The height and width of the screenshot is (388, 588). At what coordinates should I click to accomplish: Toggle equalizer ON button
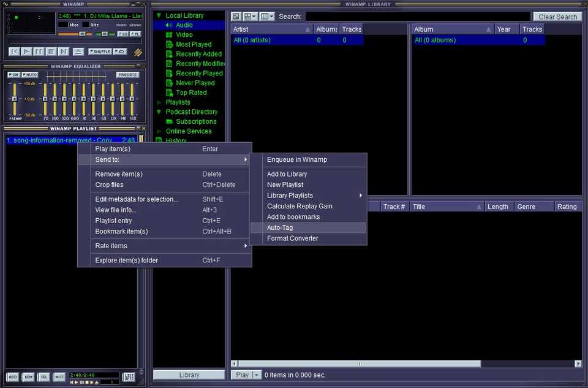[14, 75]
